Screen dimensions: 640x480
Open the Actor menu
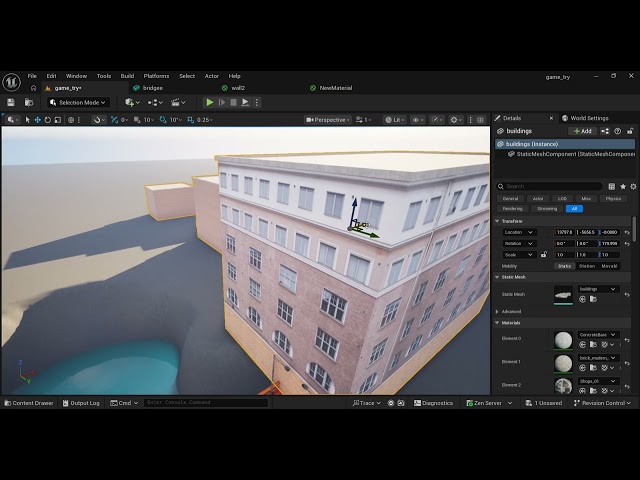212,76
